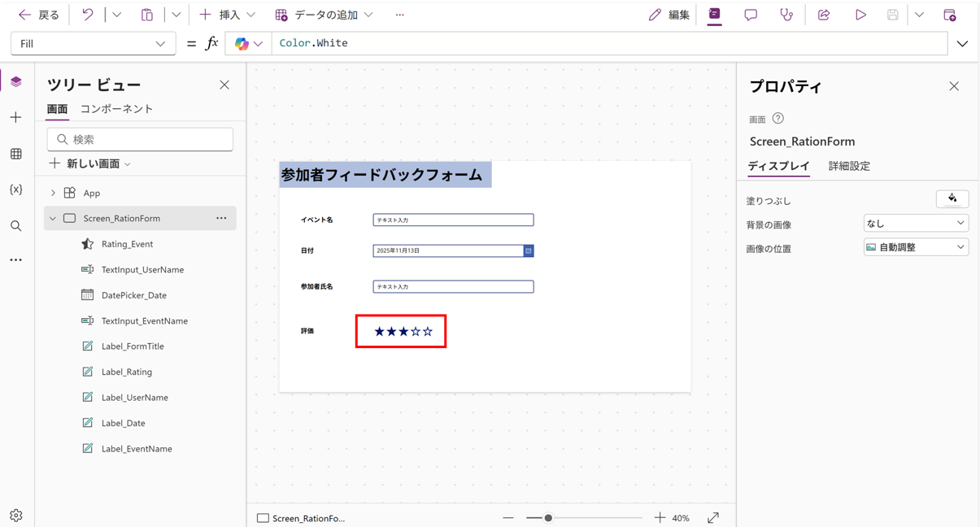Click the Undo arrow icon
The image size is (980, 527).
pos(88,15)
